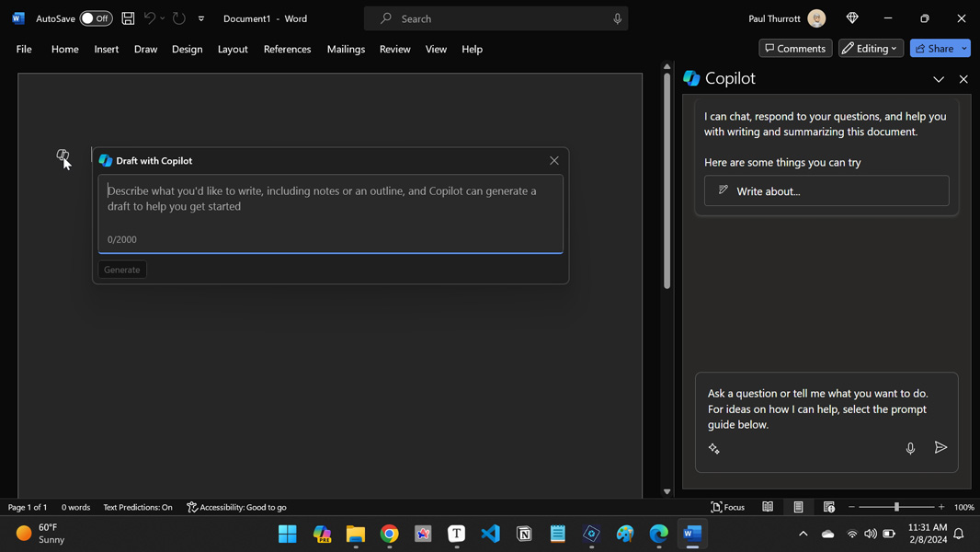Open Notion from the taskbar

524,534
